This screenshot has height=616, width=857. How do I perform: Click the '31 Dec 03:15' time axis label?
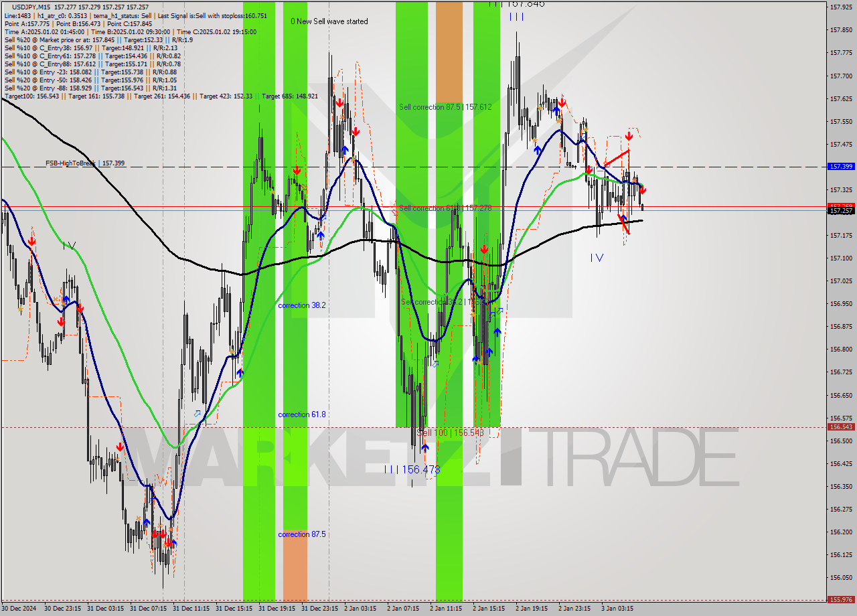pos(105,609)
